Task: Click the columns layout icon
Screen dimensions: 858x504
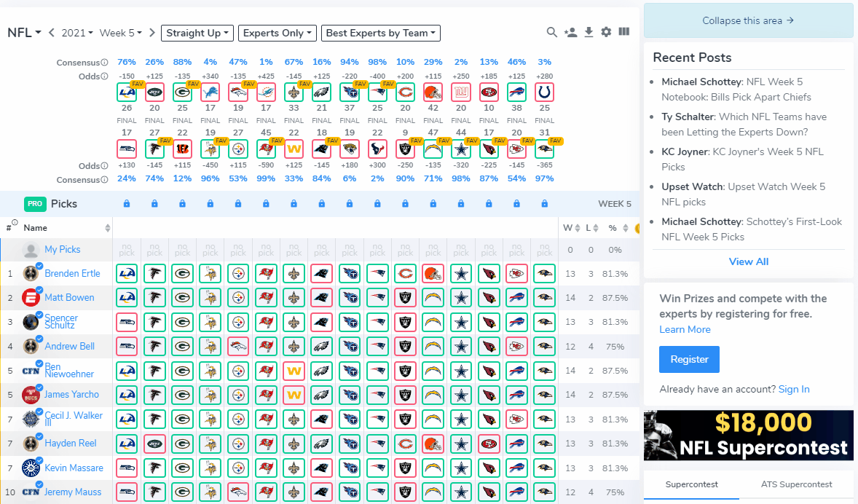Action: [x=623, y=32]
